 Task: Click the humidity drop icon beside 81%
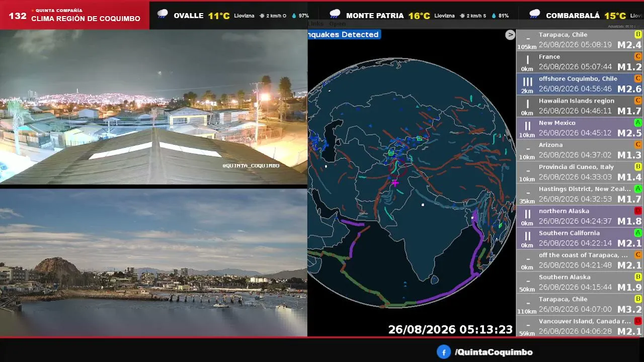[494, 16]
